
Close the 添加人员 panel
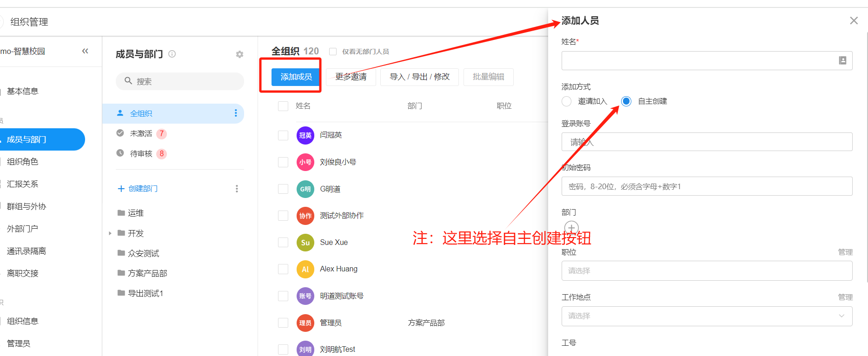[854, 20]
